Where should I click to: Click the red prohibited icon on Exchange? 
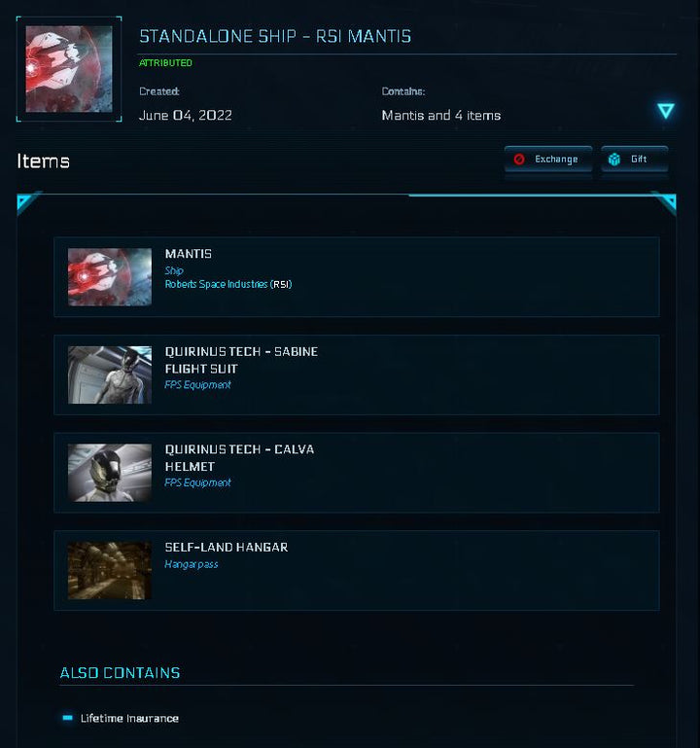tap(519, 160)
